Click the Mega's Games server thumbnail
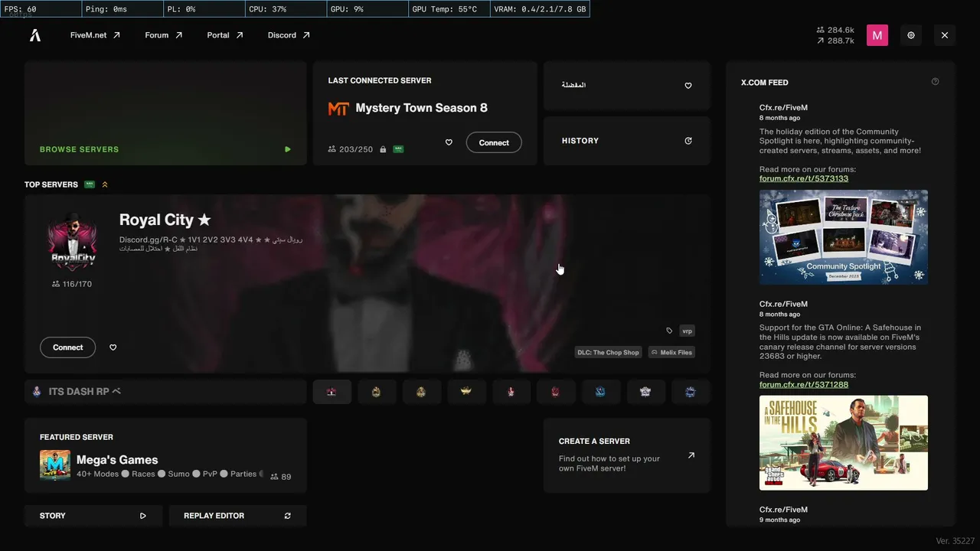The image size is (980, 551). [55, 465]
